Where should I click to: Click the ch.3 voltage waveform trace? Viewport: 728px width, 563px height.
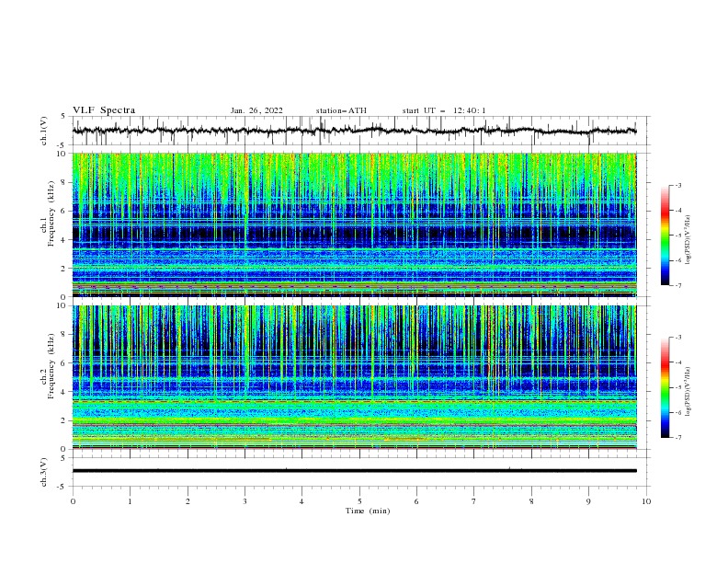click(x=355, y=471)
